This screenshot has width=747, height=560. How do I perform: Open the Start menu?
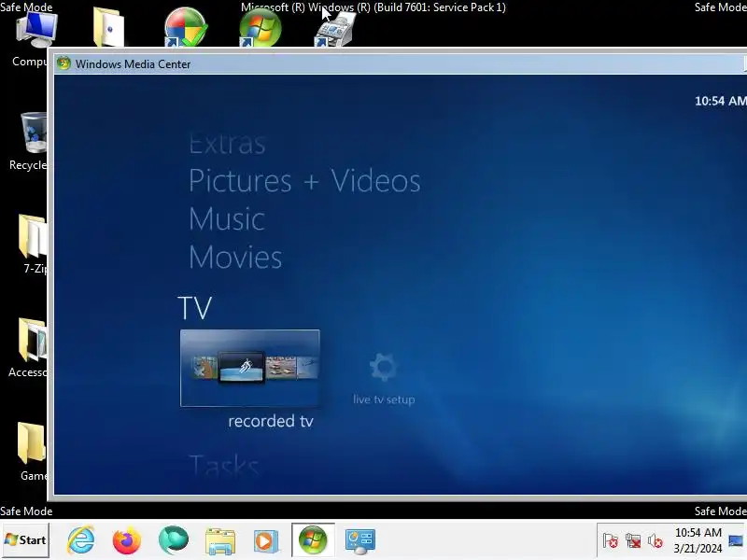pyautogui.click(x=25, y=540)
